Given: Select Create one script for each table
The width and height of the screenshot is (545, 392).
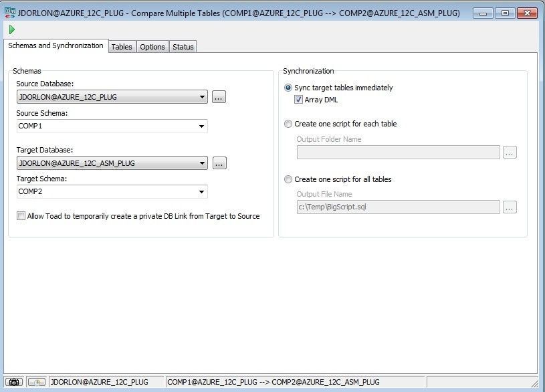Looking at the screenshot, I should pos(288,124).
